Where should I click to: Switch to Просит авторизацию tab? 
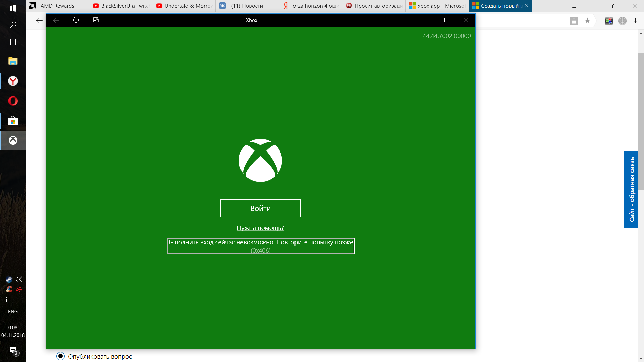click(x=374, y=6)
